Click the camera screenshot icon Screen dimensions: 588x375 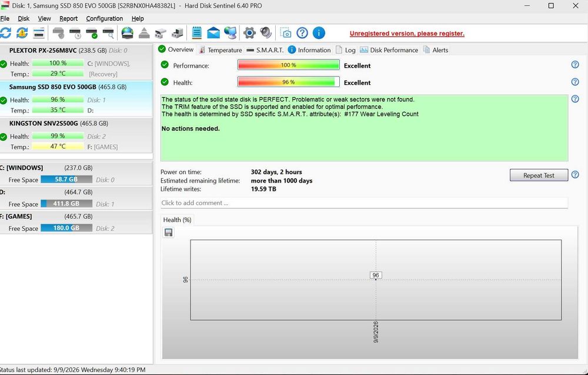tap(286, 33)
